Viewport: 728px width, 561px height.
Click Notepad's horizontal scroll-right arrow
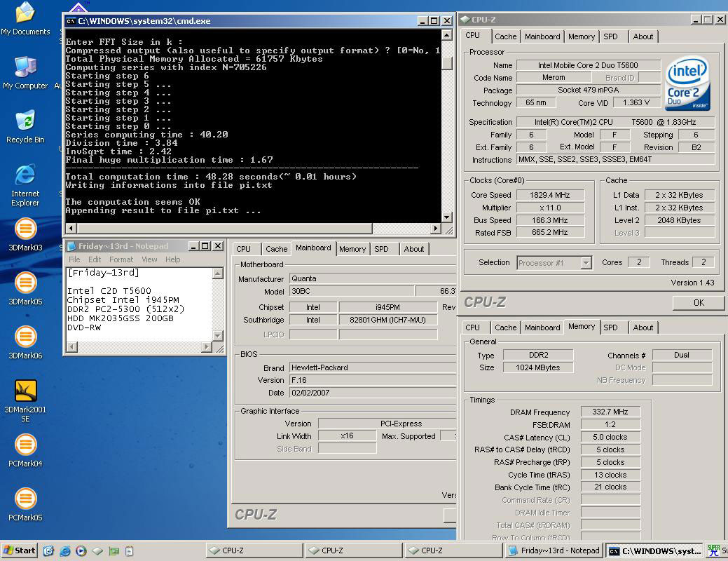coord(207,346)
